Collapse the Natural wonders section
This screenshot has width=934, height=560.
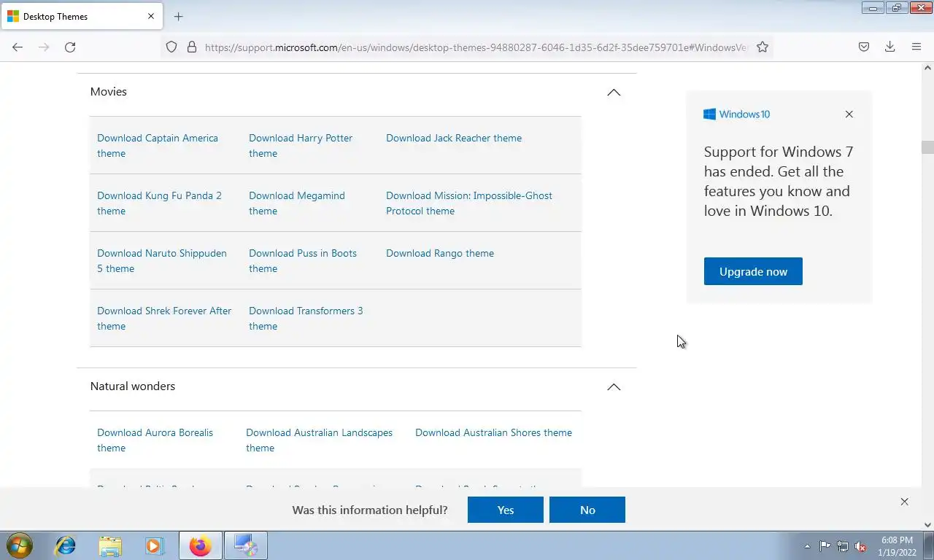coord(614,387)
